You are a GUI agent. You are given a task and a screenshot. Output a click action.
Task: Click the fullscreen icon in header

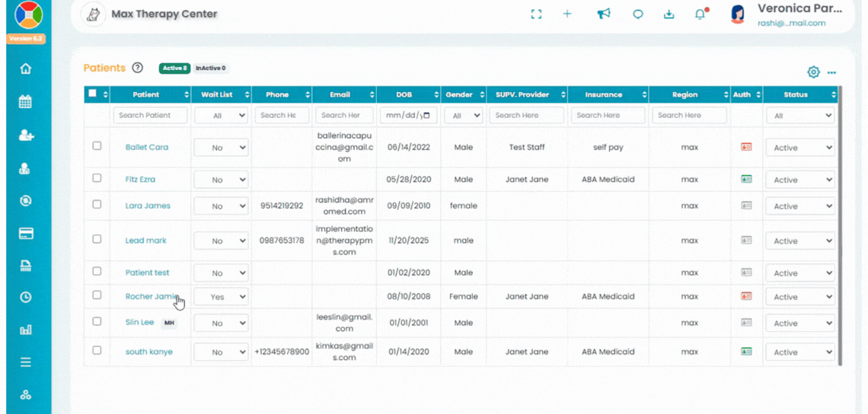[535, 14]
